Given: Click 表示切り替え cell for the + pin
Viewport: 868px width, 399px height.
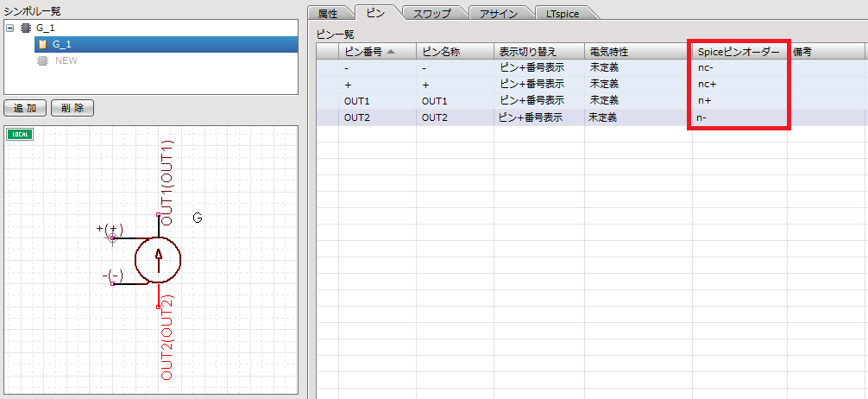Looking at the screenshot, I should pos(538,84).
